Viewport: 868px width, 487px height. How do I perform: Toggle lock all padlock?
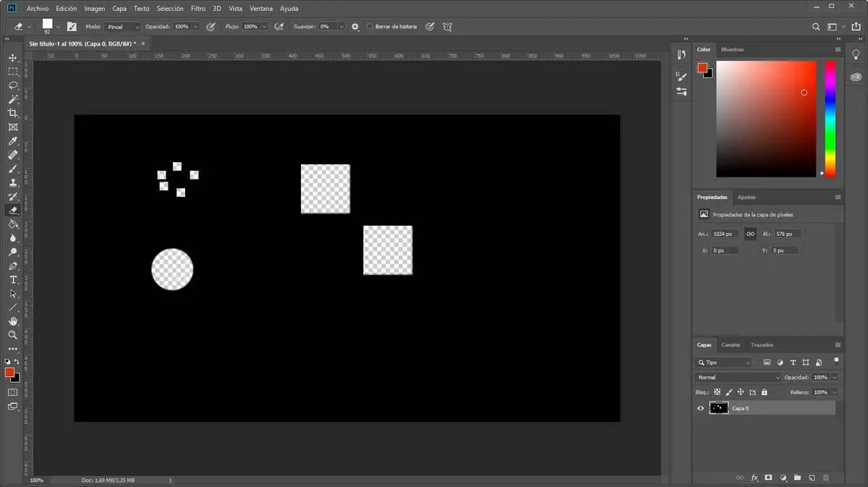coord(765,392)
